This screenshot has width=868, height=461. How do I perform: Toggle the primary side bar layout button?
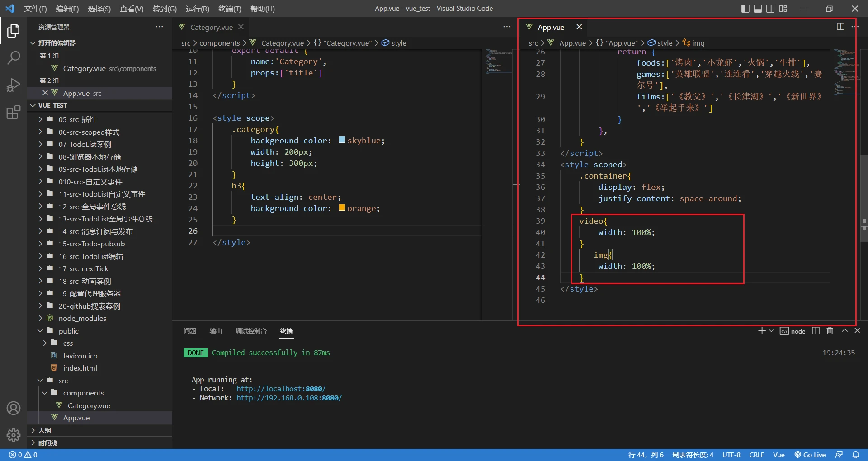click(x=745, y=9)
